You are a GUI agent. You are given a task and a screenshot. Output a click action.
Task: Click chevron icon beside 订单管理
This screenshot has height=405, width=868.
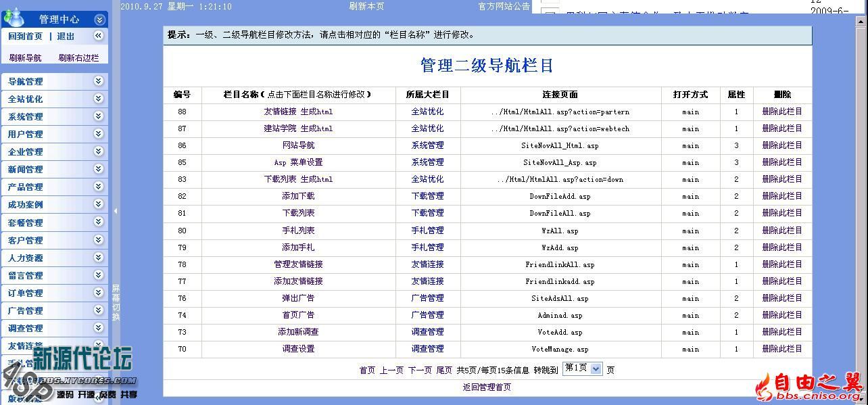coord(99,293)
